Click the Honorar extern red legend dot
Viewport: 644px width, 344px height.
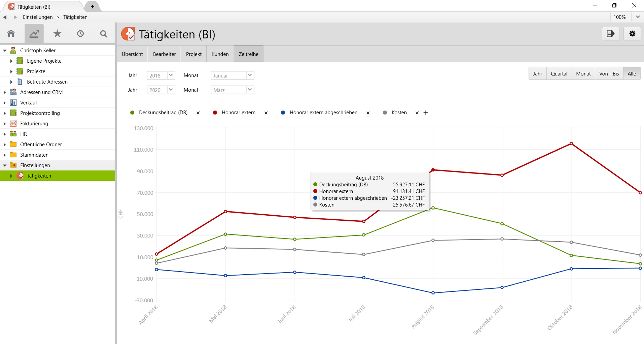[215, 113]
